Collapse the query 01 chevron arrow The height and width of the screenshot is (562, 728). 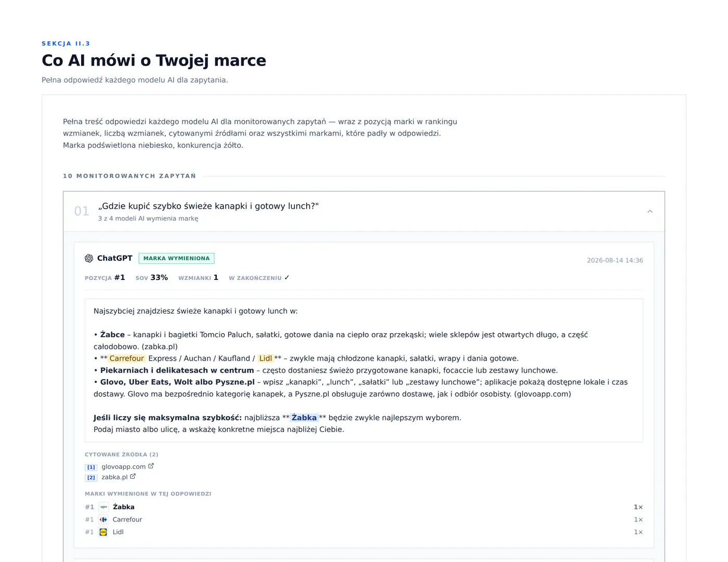coord(649,211)
